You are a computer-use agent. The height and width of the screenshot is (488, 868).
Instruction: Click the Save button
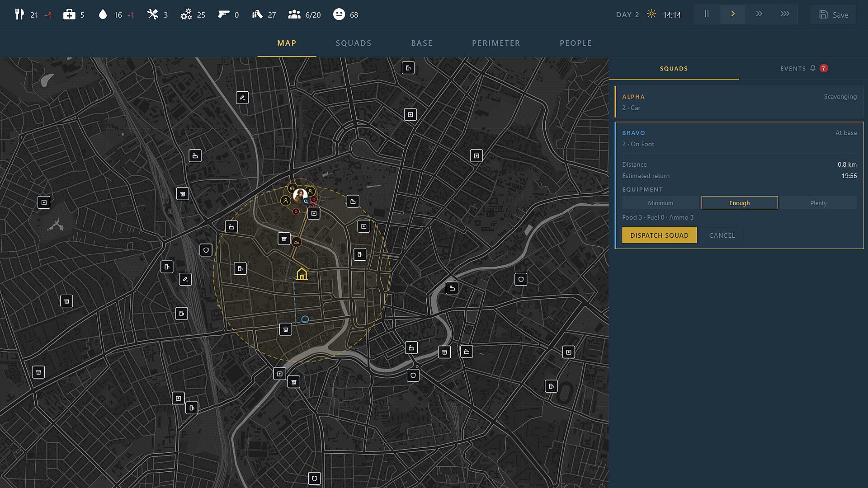click(833, 14)
